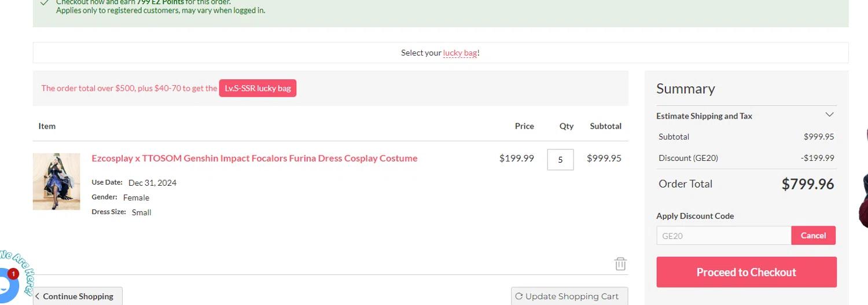The image size is (868, 305).
Task: Click the refresh icon on Update Shopping Cart
Action: tap(519, 296)
